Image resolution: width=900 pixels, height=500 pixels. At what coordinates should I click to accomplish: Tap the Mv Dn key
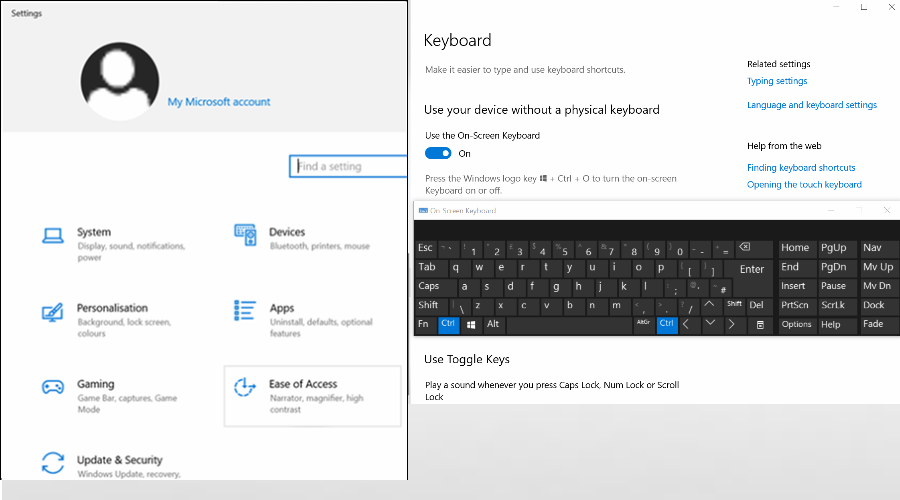[878, 286]
